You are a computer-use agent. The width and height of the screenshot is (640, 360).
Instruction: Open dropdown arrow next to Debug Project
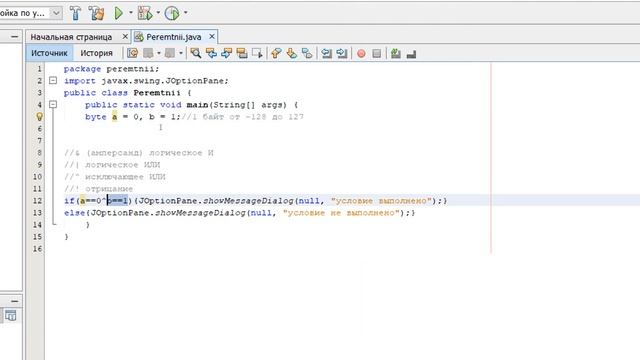coord(158,13)
